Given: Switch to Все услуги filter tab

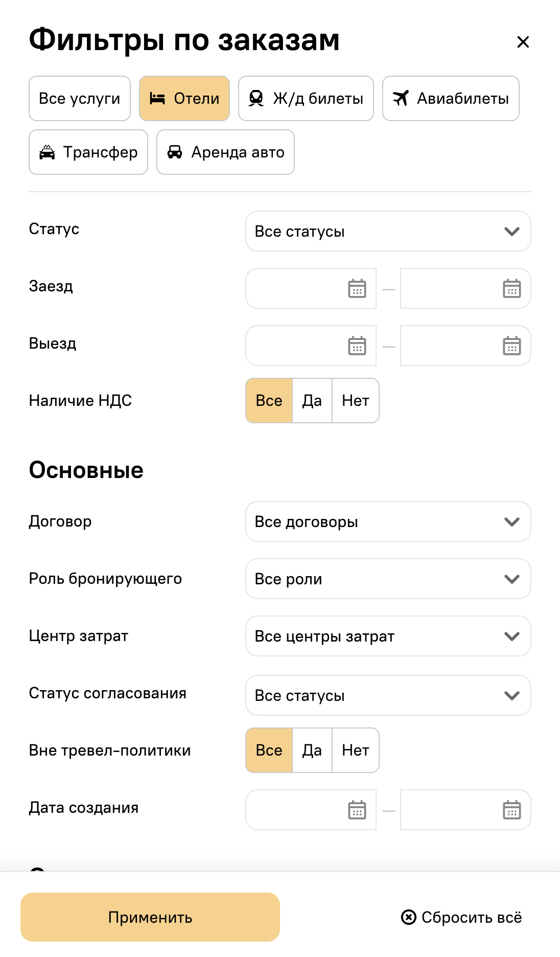Looking at the screenshot, I should (80, 99).
